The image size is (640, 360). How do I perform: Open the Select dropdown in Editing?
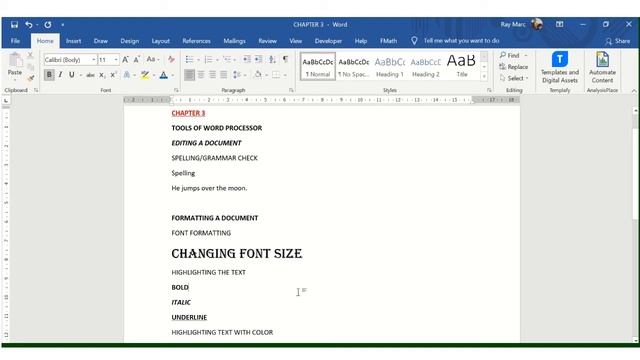click(513, 78)
